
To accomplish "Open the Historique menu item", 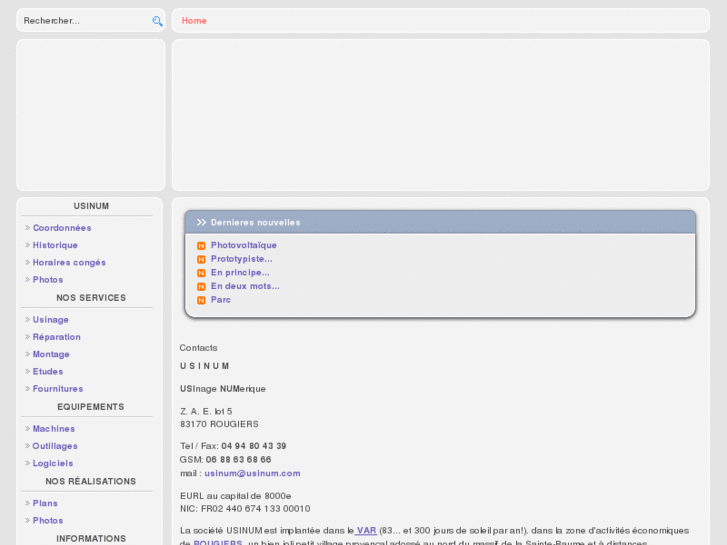I will [55, 245].
